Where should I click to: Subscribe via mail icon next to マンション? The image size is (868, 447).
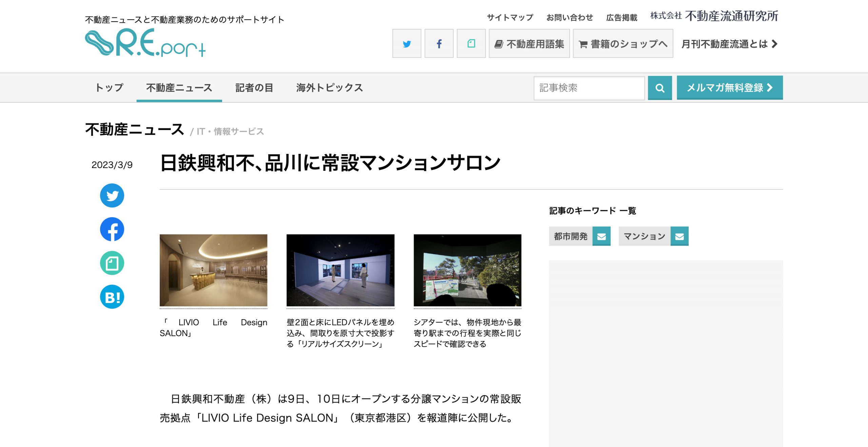[x=679, y=236]
